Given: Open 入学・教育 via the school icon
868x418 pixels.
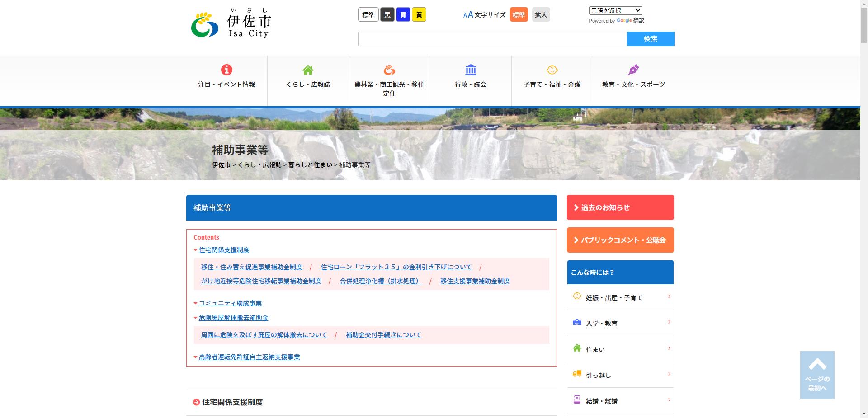Looking at the screenshot, I should coord(577,322).
